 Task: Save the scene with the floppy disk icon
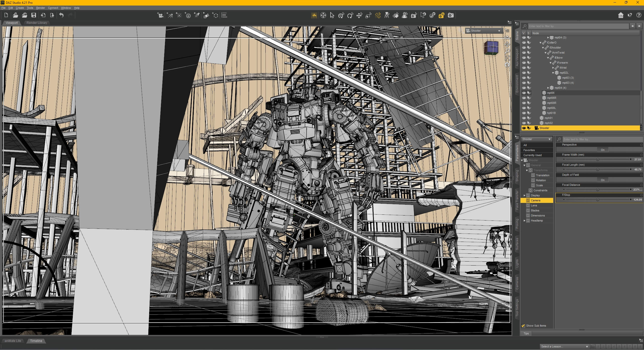(x=33, y=15)
